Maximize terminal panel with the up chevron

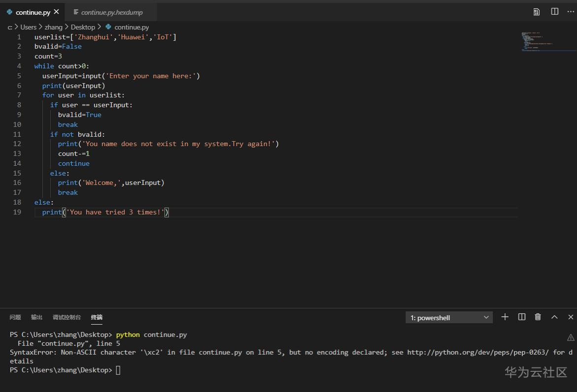pos(554,317)
